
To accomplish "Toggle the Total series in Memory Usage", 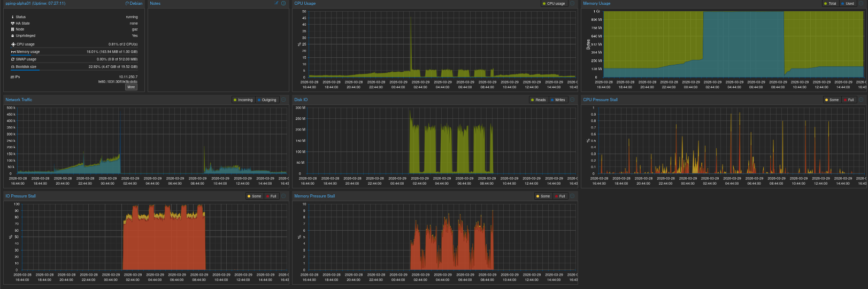I will click(x=831, y=4).
